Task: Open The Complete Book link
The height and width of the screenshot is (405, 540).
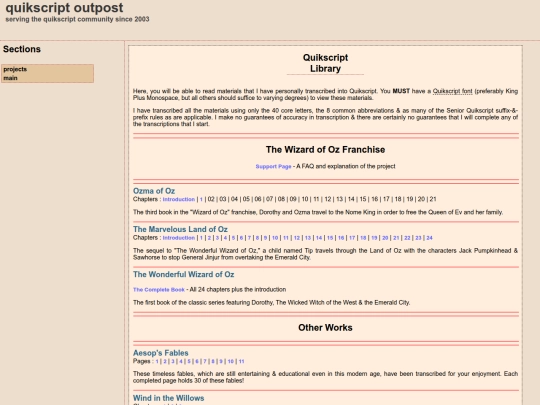Action: [159, 290]
